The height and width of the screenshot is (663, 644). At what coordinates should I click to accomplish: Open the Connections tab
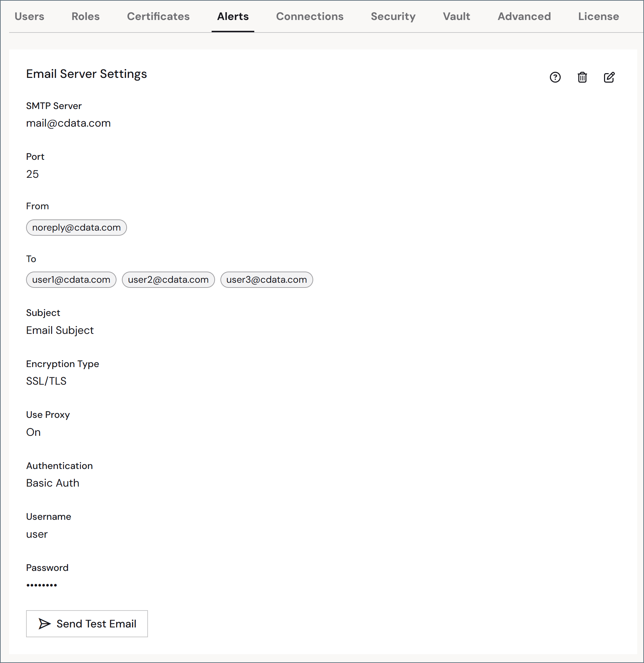[x=310, y=16]
